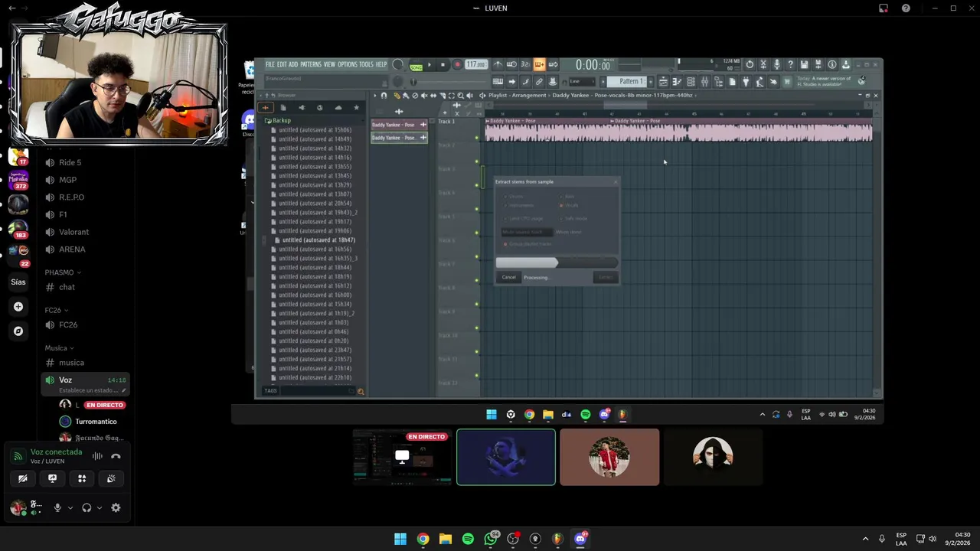Toggle Group playlist tracks option
The image size is (980, 551).
pos(528,244)
